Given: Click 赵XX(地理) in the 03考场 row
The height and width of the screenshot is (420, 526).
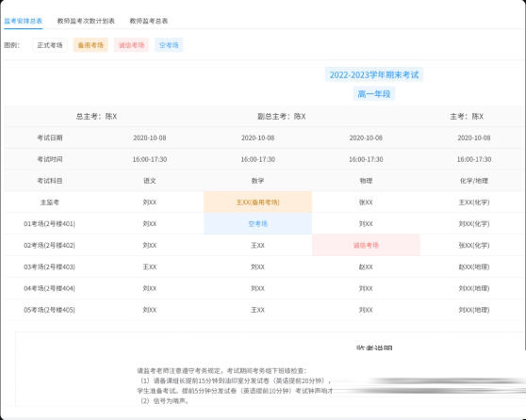Looking at the screenshot, I should [474, 267].
